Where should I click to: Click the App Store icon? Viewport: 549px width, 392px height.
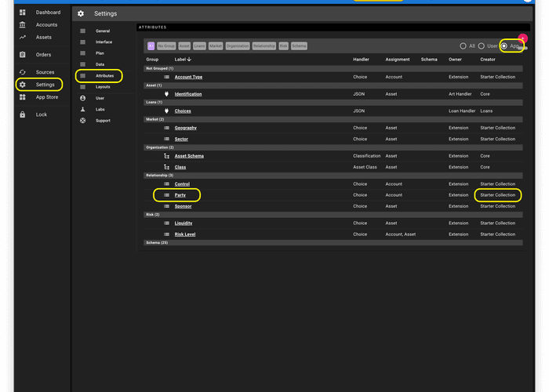click(23, 97)
